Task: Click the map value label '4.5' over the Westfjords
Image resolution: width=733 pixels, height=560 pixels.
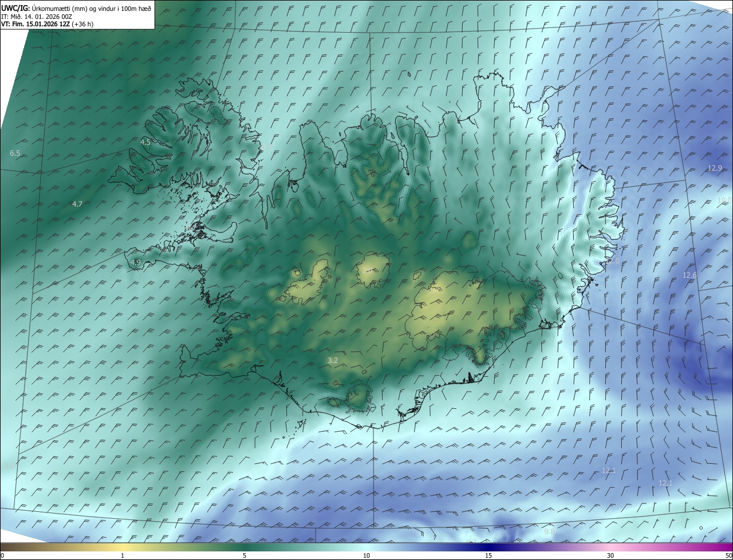Action: (x=145, y=142)
